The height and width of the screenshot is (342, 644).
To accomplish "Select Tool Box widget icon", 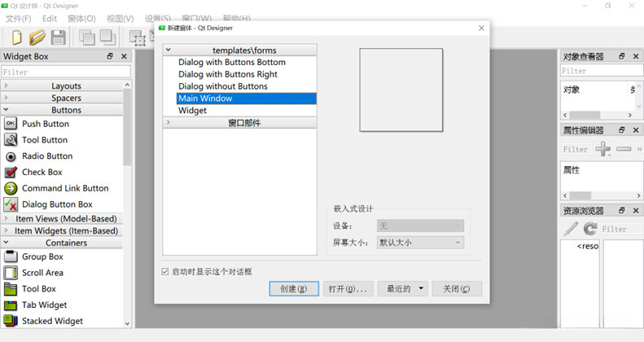I will point(11,289).
